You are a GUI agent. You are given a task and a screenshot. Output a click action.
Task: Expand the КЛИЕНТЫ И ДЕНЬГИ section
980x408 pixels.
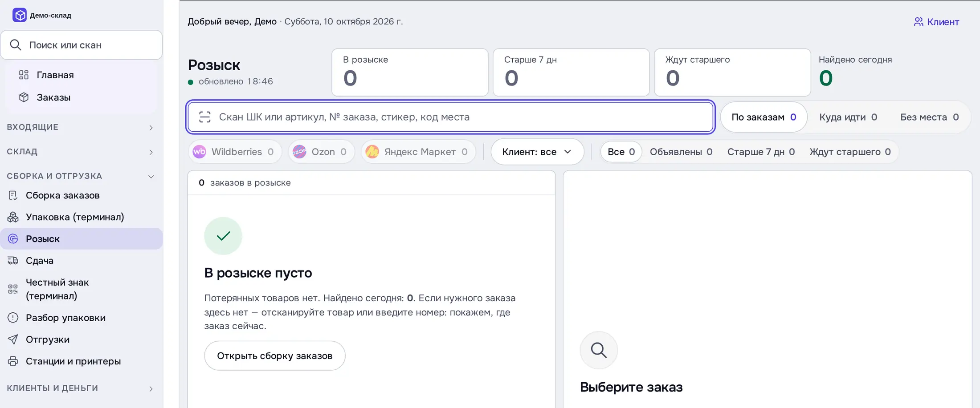click(x=81, y=388)
